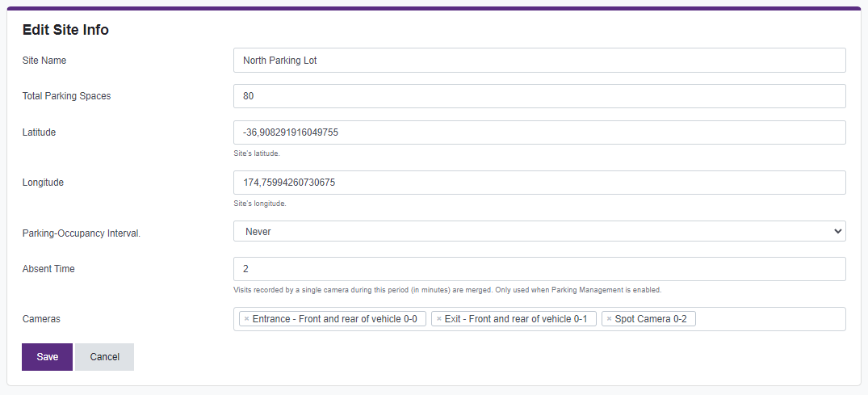Click the Absent Time label

[x=48, y=269]
